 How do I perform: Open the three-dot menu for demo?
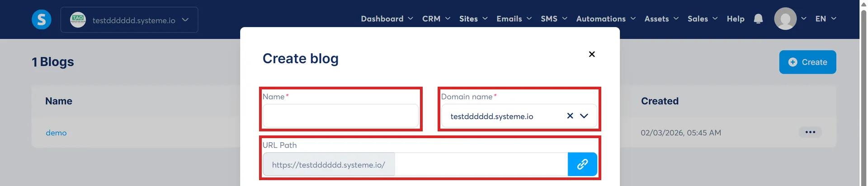pos(810,132)
